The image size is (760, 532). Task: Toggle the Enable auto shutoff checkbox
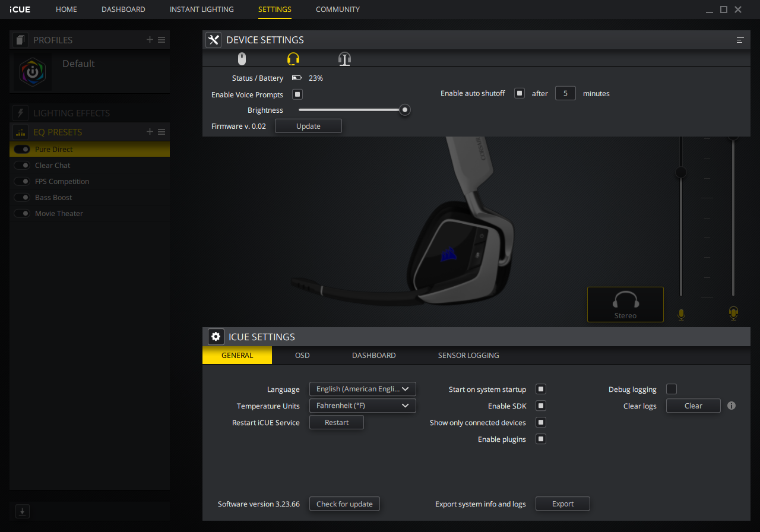(520, 93)
